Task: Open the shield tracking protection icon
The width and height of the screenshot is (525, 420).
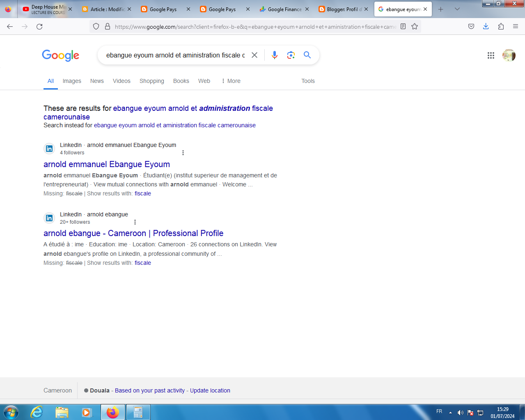Action: (x=96, y=26)
